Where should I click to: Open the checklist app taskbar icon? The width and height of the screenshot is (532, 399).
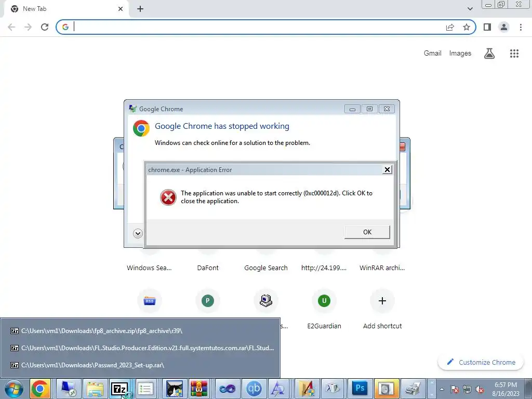[145, 389]
